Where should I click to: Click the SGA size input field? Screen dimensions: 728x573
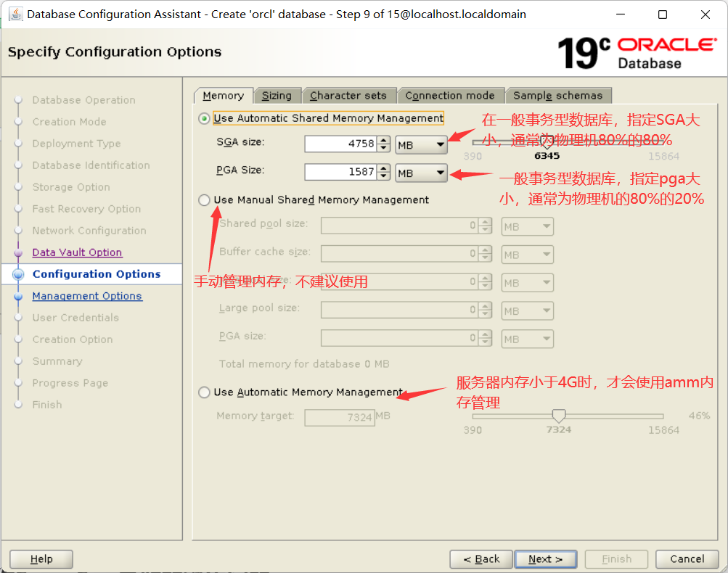click(x=341, y=144)
